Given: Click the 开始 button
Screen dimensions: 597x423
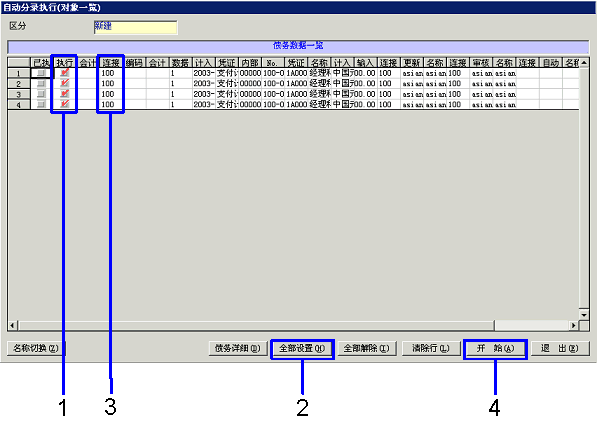Looking at the screenshot, I should click(495, 348).
